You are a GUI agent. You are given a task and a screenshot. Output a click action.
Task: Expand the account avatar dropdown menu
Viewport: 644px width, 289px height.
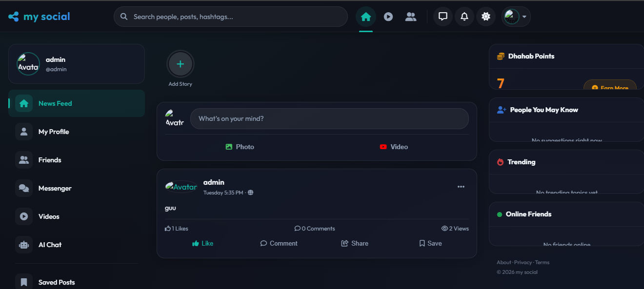(x=516, y=17)
